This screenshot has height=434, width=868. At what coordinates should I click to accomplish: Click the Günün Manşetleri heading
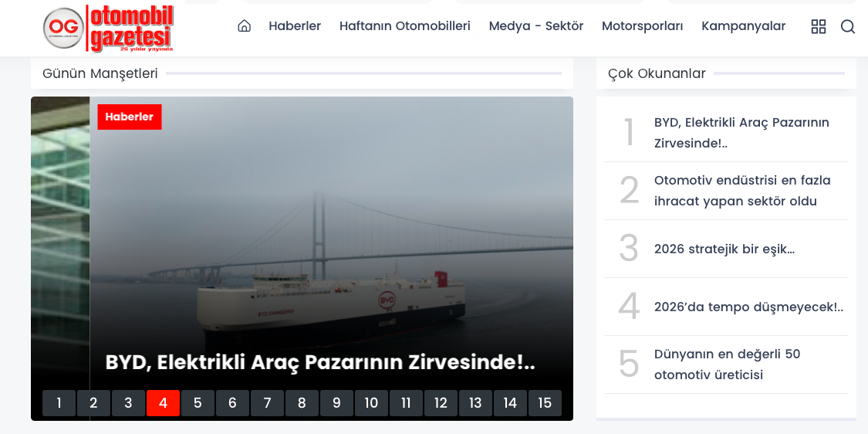pos(100,73)
